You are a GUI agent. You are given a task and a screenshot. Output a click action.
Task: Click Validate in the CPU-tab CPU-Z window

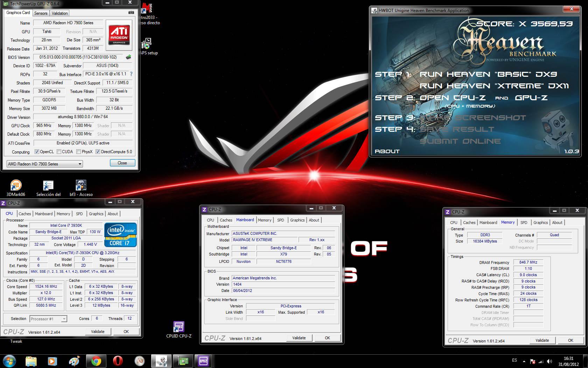pos(98,332)
